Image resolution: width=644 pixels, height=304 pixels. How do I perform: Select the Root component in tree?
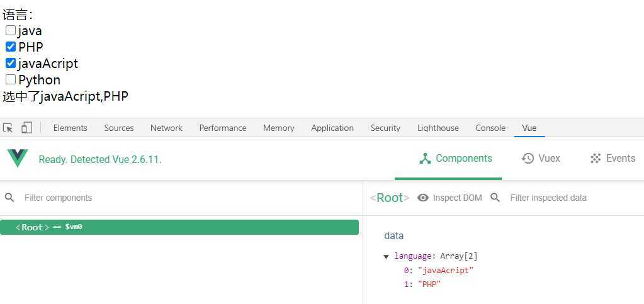coord(179,227)
